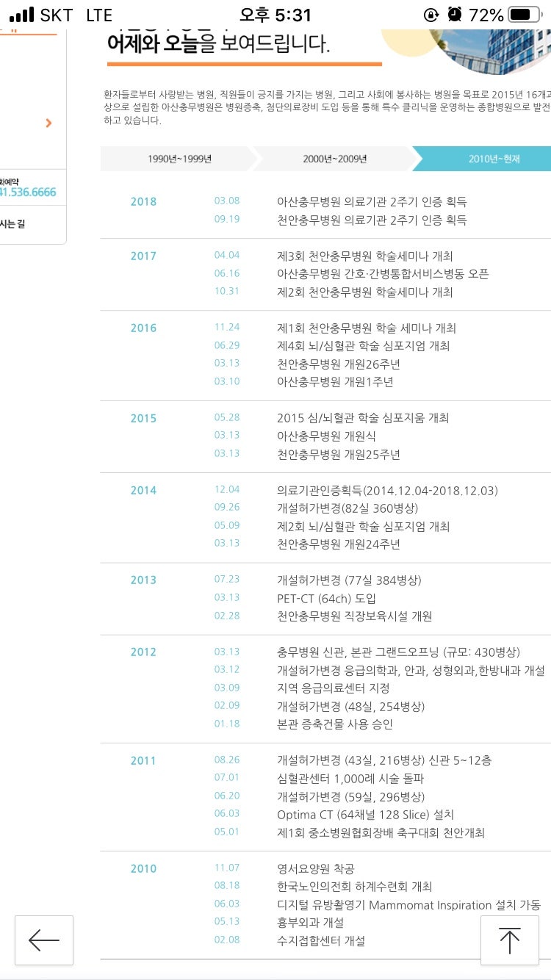Image resolution: width=551 pixels, height=980 pixels.
Task: Tap the 오후 5:31 clock in status bar
Action: click(x=275, y=15)
